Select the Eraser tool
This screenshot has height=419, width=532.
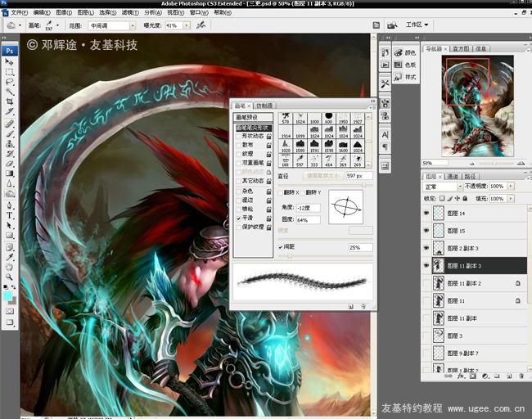pos(9,164)
